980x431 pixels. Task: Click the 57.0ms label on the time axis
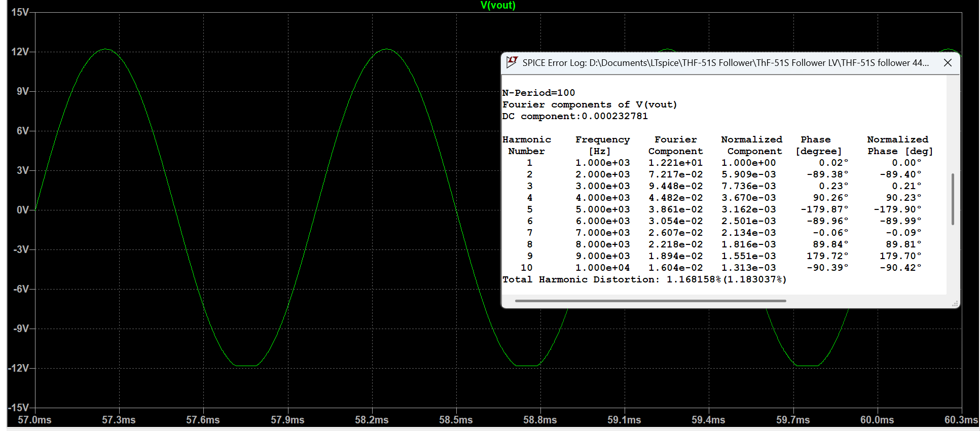pyautogui.click(x=34, y=420)
